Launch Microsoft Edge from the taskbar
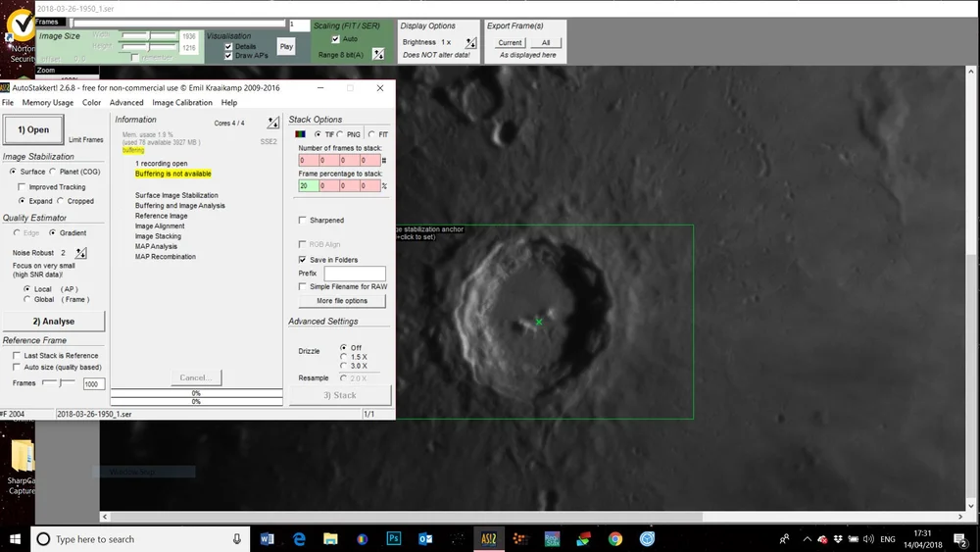This screenshot has width=980, height=552. 299,539
